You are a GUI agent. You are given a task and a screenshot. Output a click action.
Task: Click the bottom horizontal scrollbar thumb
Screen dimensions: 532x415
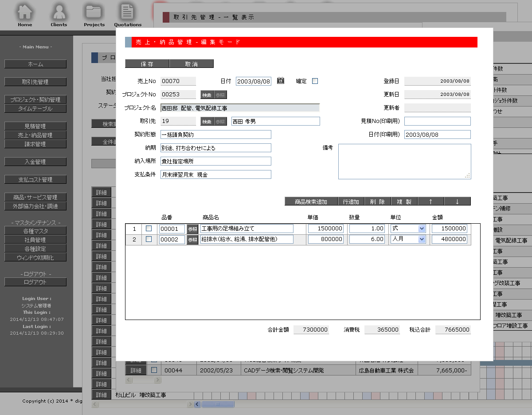tap(218, 404)
